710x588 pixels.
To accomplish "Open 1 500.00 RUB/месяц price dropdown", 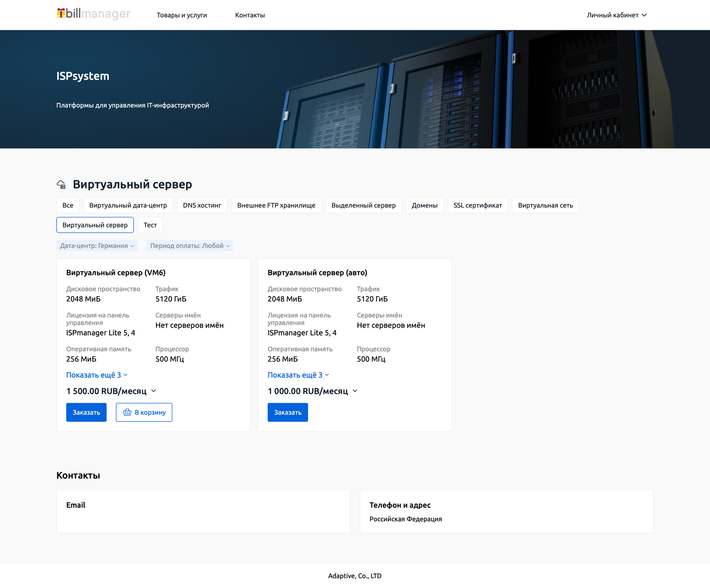I will click(111, 391).
